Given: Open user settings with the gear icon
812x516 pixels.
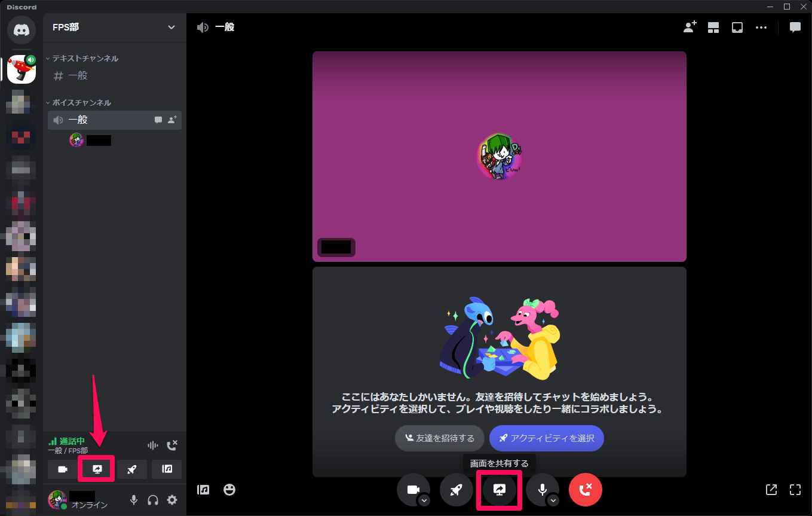Looking at the screenshot, I should [x=172, y=500].
